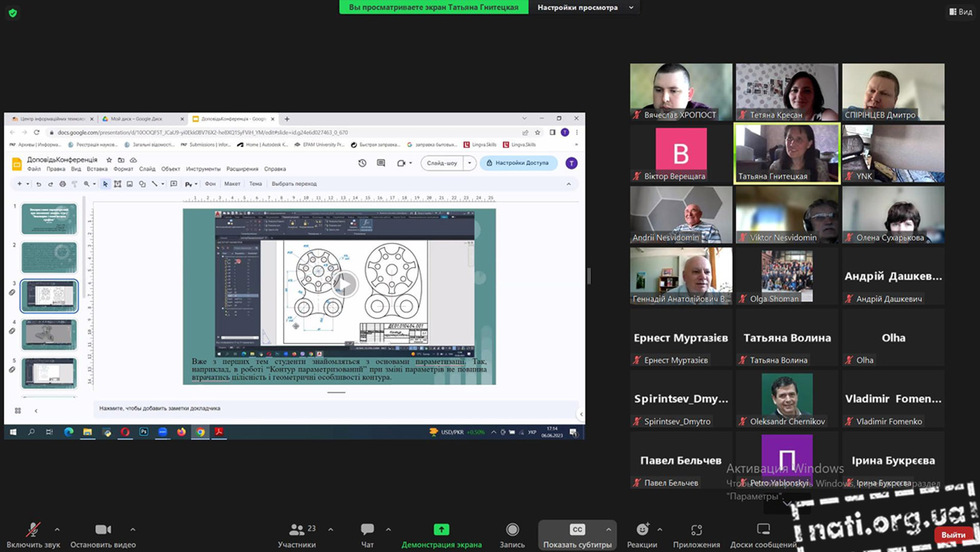Stop video with Остановить видео

click(103, 535)
